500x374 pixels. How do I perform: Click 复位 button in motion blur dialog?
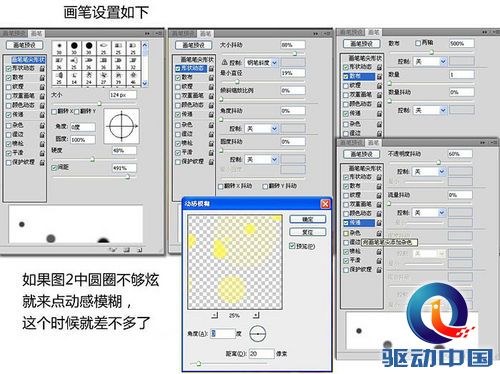tap(308, 232)
